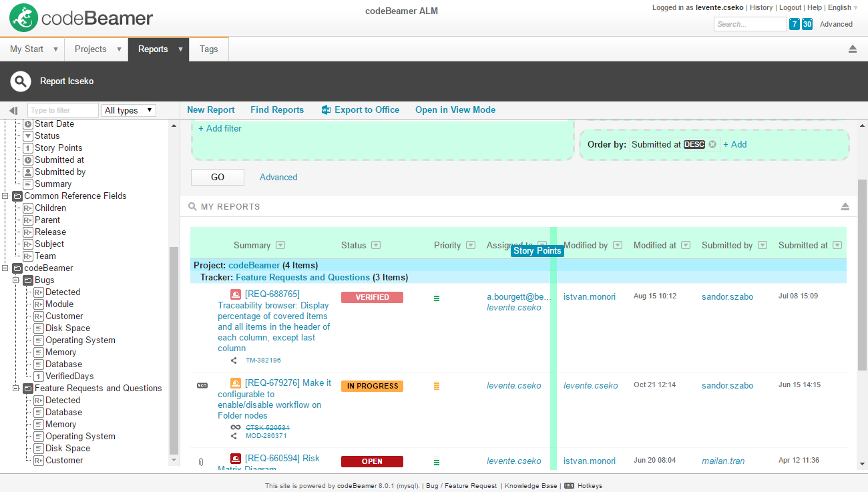
Task: Click New Report in the toolbar
Action: point(211,109)
